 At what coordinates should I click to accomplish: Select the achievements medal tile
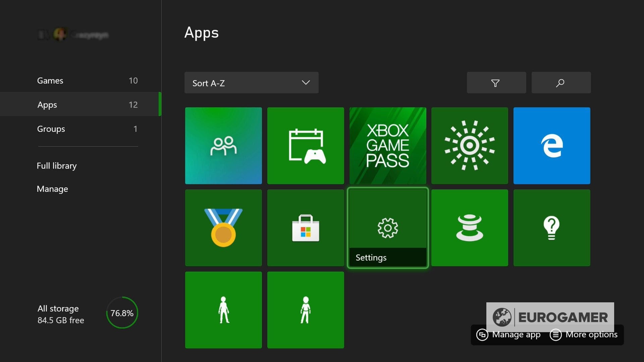click(223, 228)
